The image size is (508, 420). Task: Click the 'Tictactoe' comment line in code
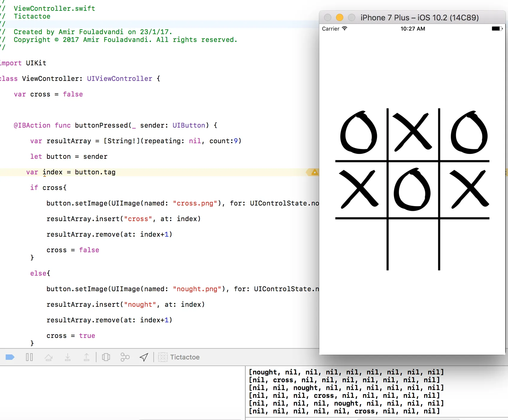coord(32,16)
